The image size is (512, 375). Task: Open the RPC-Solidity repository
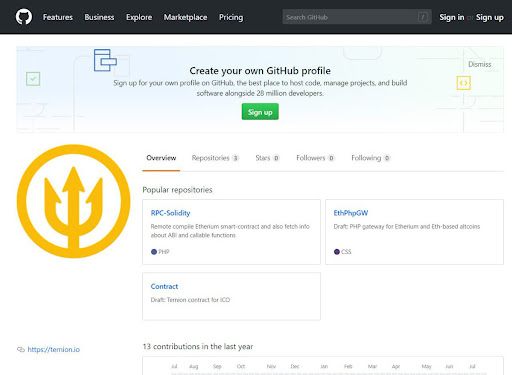click(170, 213)
